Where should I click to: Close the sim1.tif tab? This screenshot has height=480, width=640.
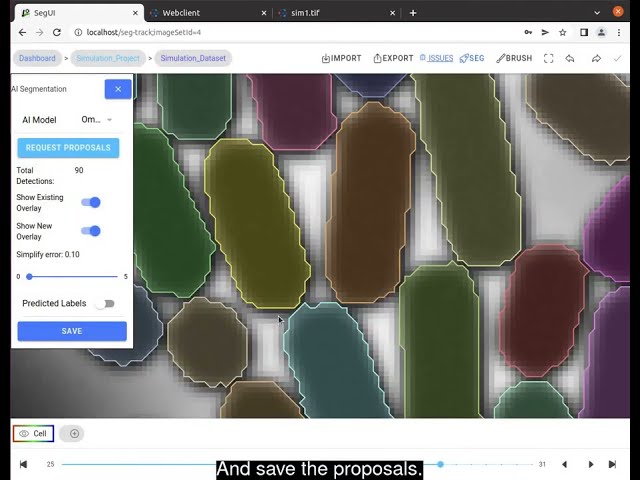coord(392,13)
